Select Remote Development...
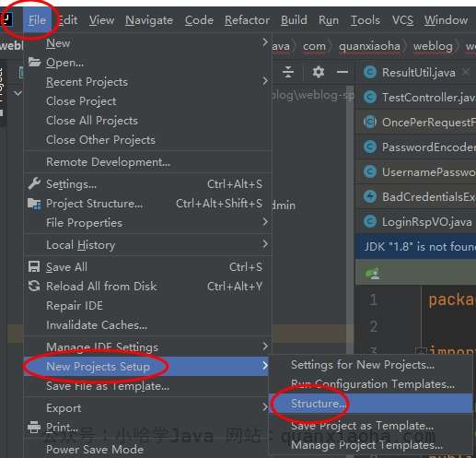 point(147,162)
